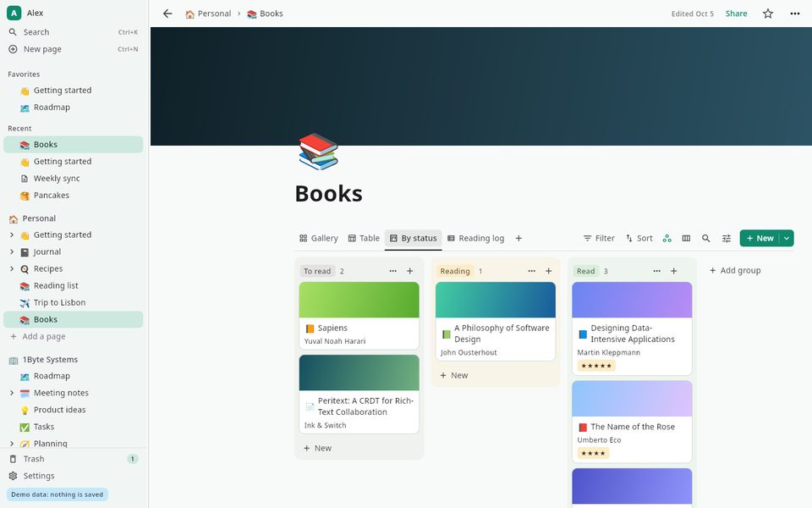Select the By status view tab
The height and width of the screenshot is (508, 812).
414,239
